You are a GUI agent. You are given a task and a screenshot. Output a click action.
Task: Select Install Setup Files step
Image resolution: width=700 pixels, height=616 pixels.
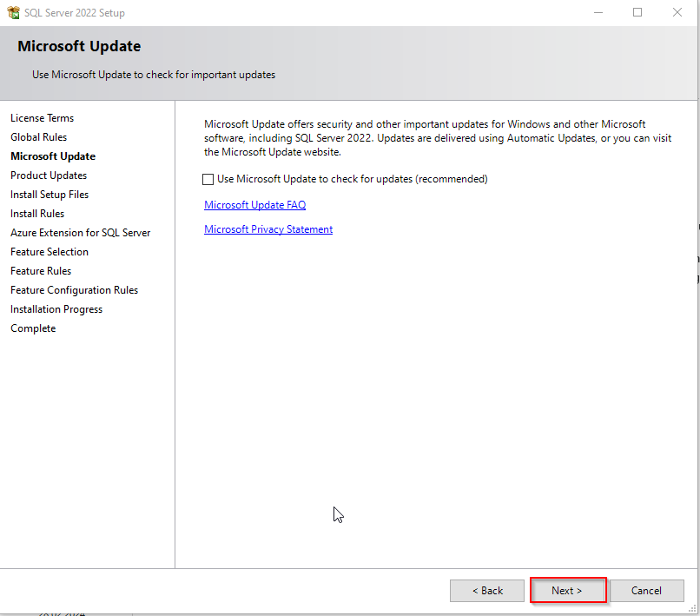click(x=50, y=195)
